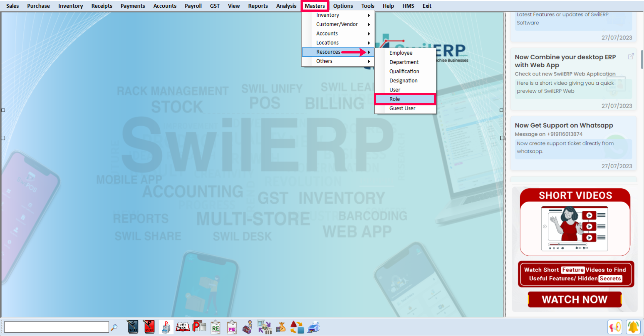The image size is (644, 336).
Task: Click the red P with copier icon
Action: (x=199, y=327)
